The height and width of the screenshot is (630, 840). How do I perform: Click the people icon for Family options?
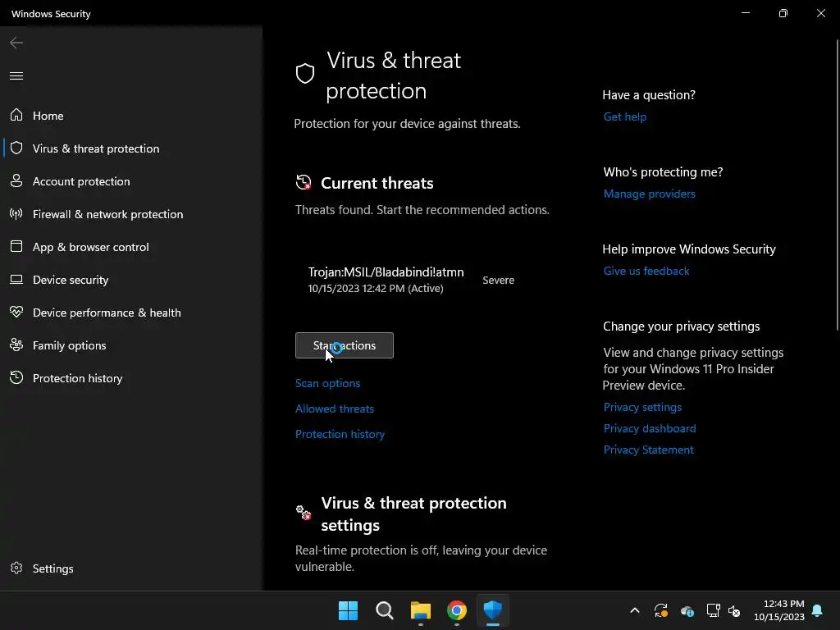coord(16,345)
